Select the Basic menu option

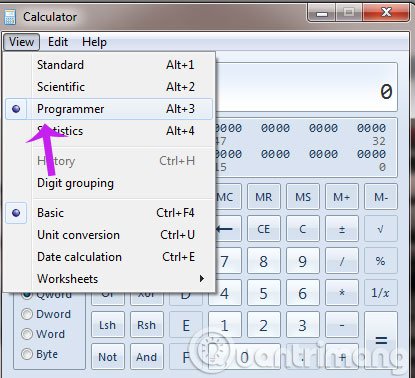109,213
